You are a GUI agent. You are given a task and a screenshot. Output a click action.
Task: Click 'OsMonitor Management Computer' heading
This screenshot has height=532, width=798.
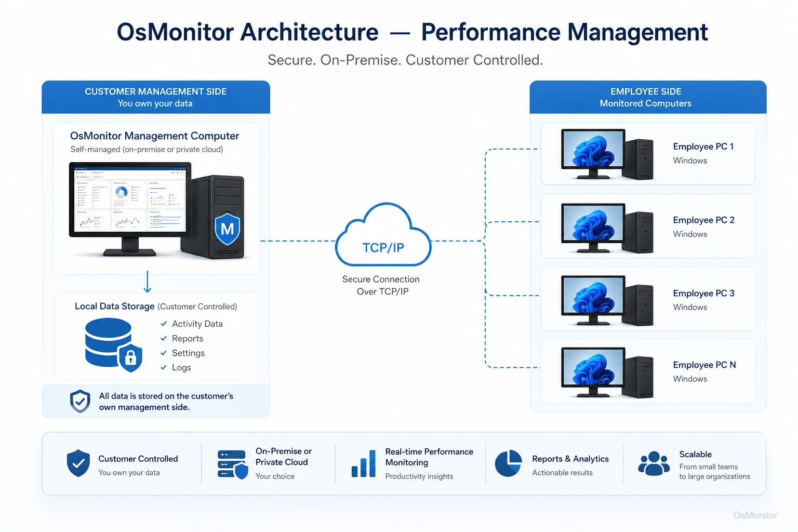pos(155,136)
